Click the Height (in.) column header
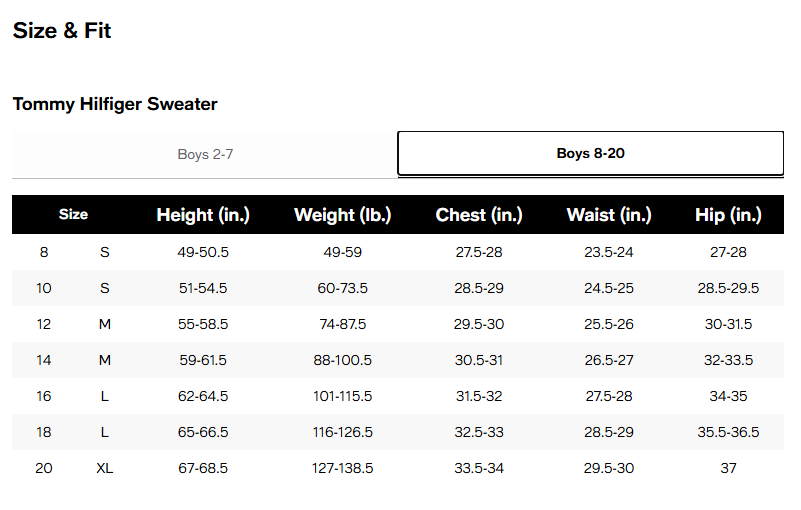Screen dimensions: 801x510 tap(203, 215)
